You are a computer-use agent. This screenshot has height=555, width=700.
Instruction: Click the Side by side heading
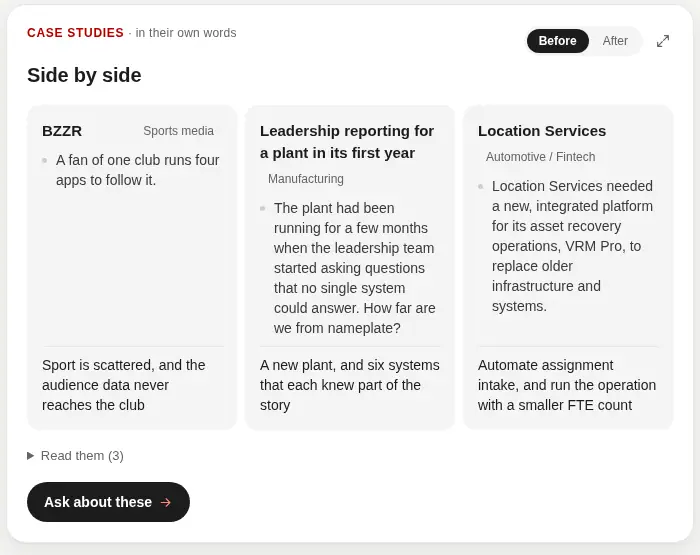[84, 75]
